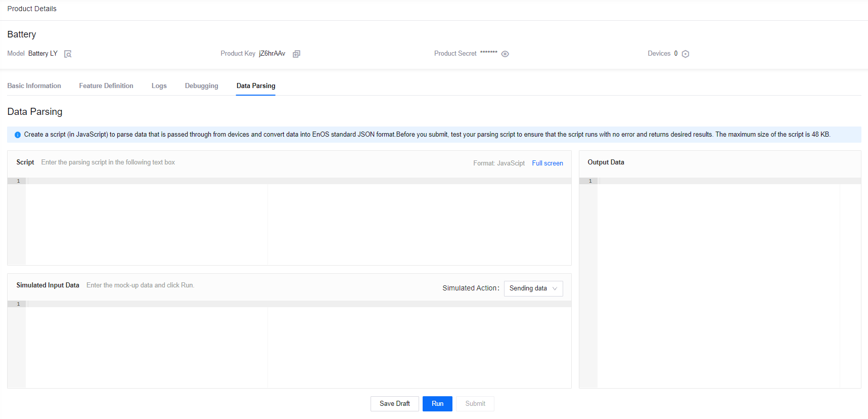The width and height of the screenshot is (868, 419).
Task: Select the Data Parsing tab
Action: [256, 86]
